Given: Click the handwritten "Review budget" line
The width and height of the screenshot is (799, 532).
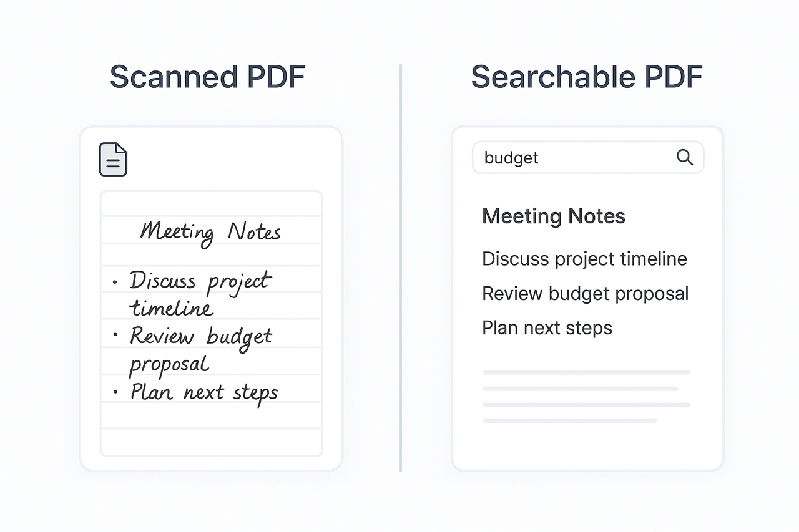Looking at the screenshot, I should click(x=200, y=337).
